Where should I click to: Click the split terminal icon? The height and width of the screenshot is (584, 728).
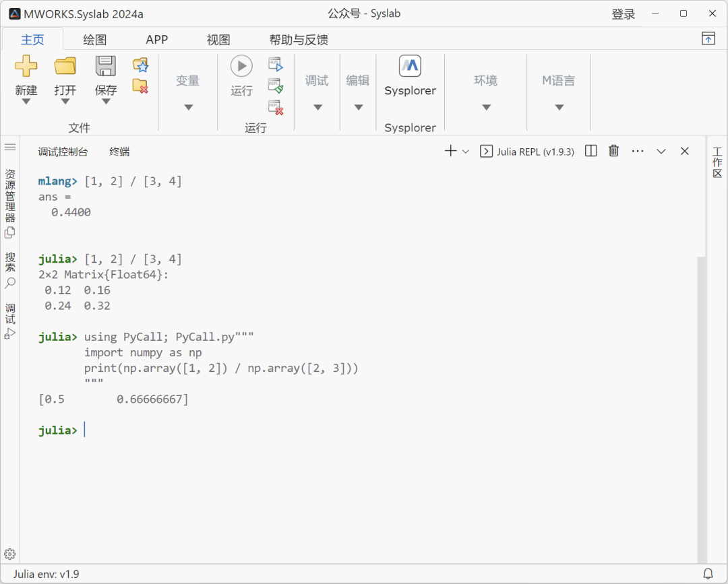[590, 151]
